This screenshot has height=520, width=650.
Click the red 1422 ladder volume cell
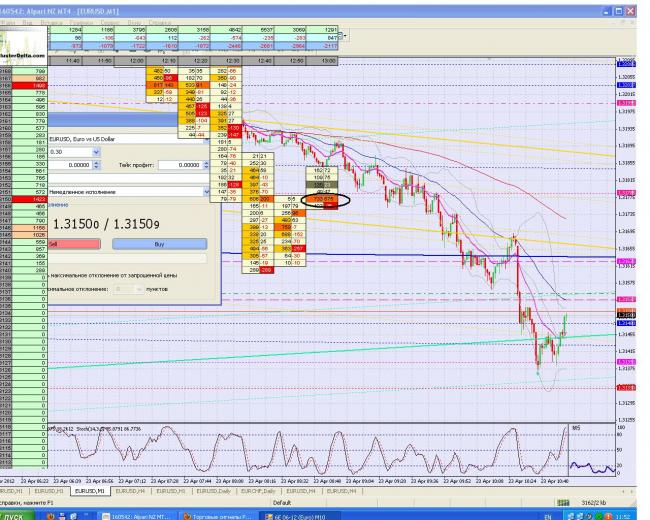coord(30,199)
